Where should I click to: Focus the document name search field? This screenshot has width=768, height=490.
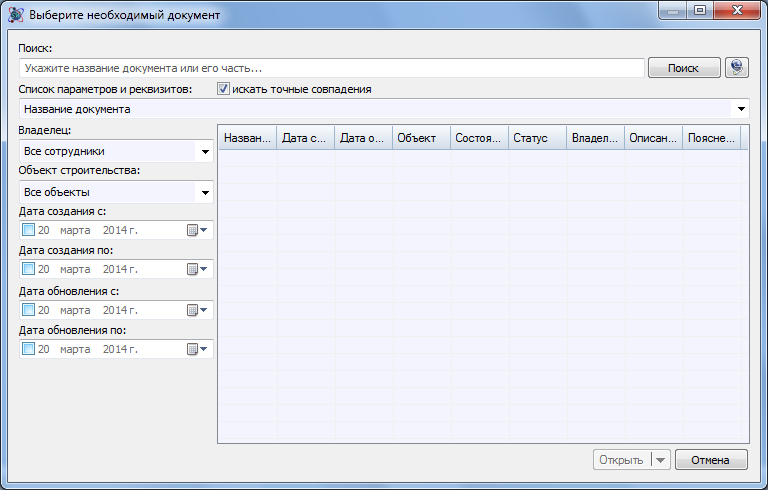tap(332, 68)
